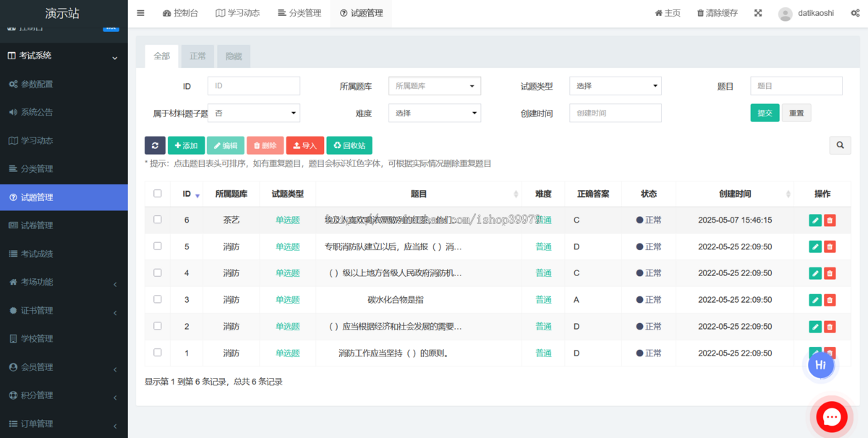The width and height of the screenshot is (868, 438).
Task: Open the 回收站 button
Action: [349, 145]
